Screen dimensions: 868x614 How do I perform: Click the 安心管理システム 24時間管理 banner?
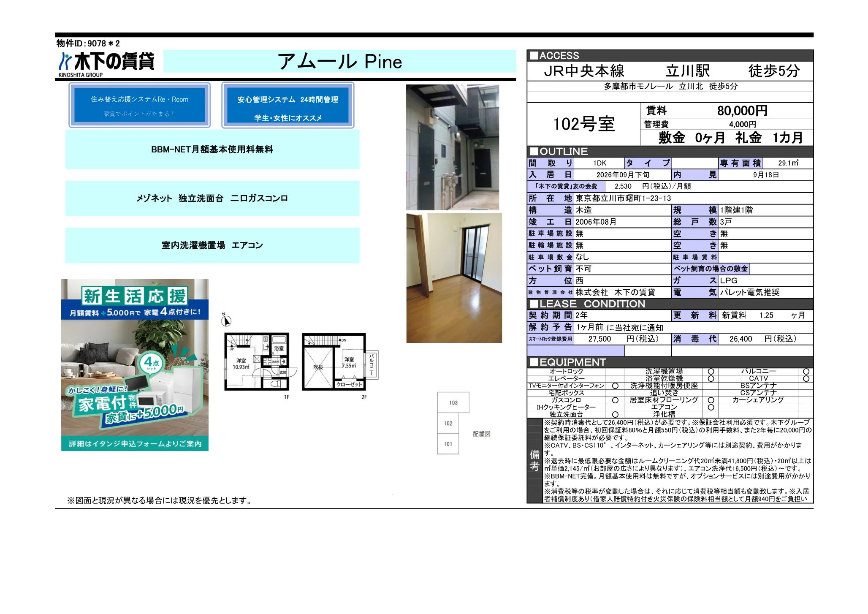[288, 105]
